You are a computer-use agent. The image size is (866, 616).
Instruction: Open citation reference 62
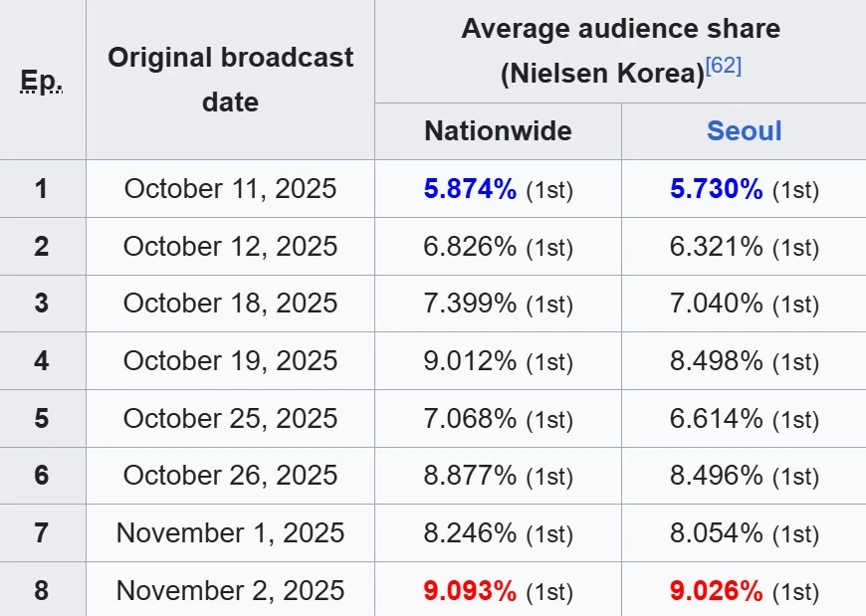[724, 68]
